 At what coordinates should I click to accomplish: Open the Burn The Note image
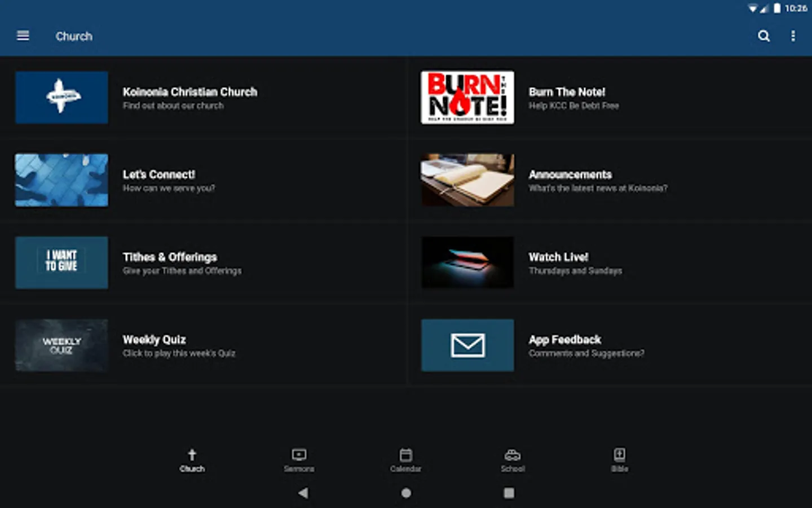(467, 97)
